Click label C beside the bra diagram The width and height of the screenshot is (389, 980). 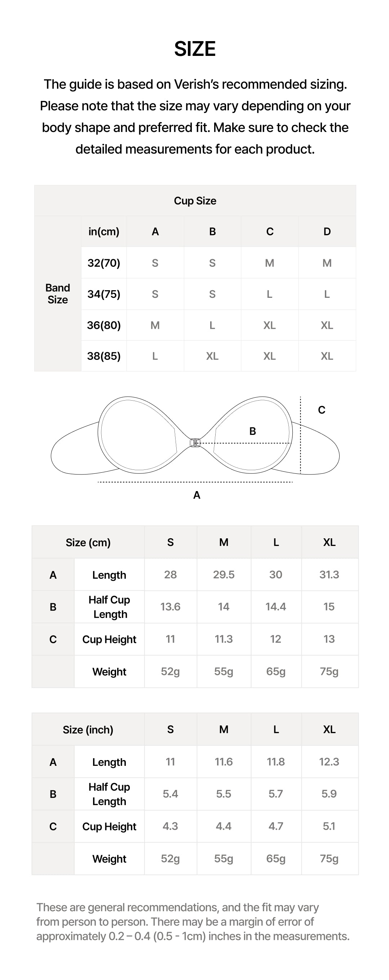(x=321, y=410)
